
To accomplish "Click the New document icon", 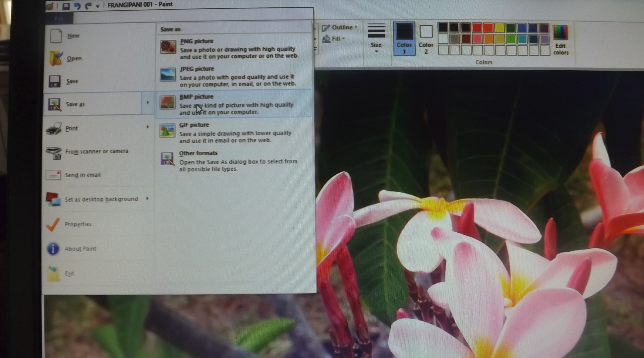I will point(56,35).
